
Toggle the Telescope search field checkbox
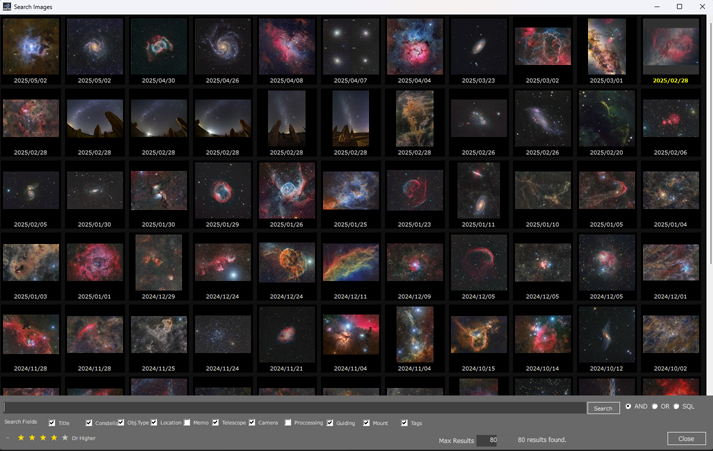pos(216,422)
